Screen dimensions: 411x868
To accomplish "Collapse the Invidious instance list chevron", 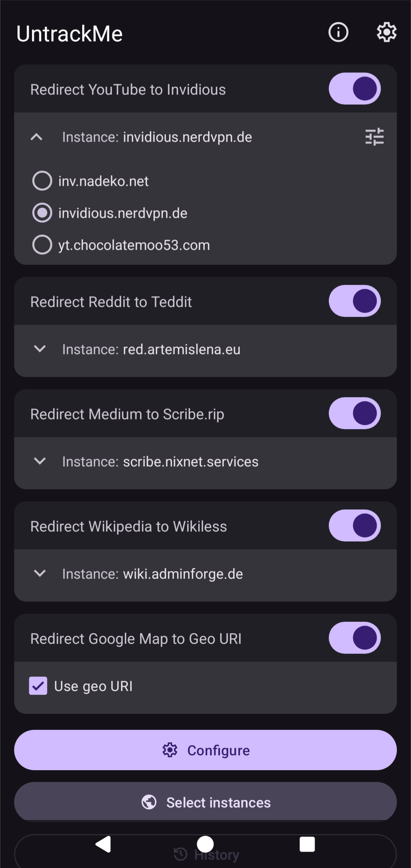I will point(37,137).
